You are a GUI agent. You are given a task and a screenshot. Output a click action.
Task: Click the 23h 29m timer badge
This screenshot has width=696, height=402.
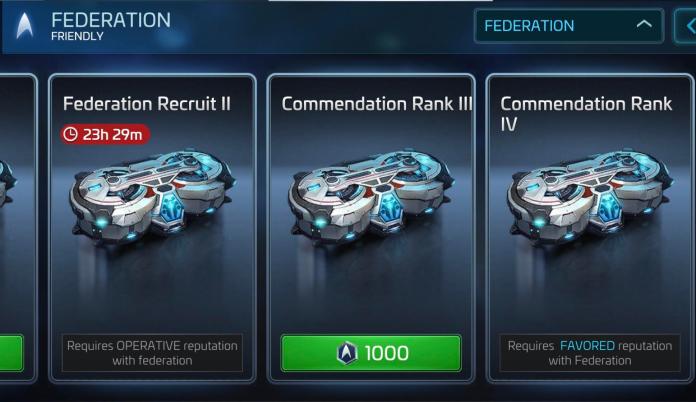(105, 134)
